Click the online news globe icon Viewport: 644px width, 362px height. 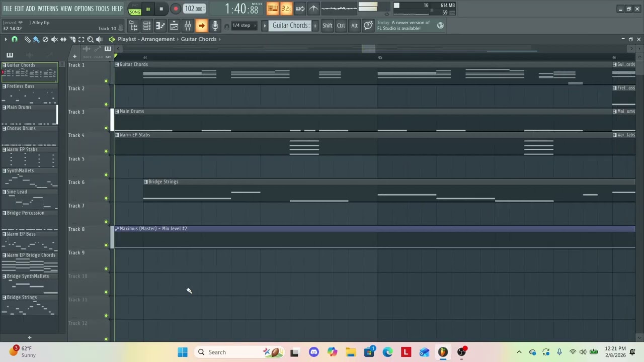coord(440,25)
